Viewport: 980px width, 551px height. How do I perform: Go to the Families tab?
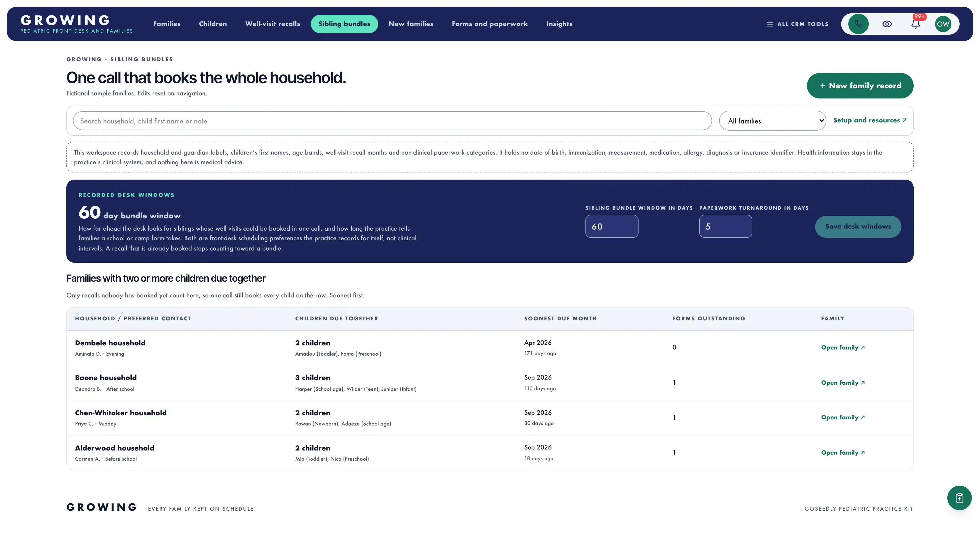tap(167, 24)
